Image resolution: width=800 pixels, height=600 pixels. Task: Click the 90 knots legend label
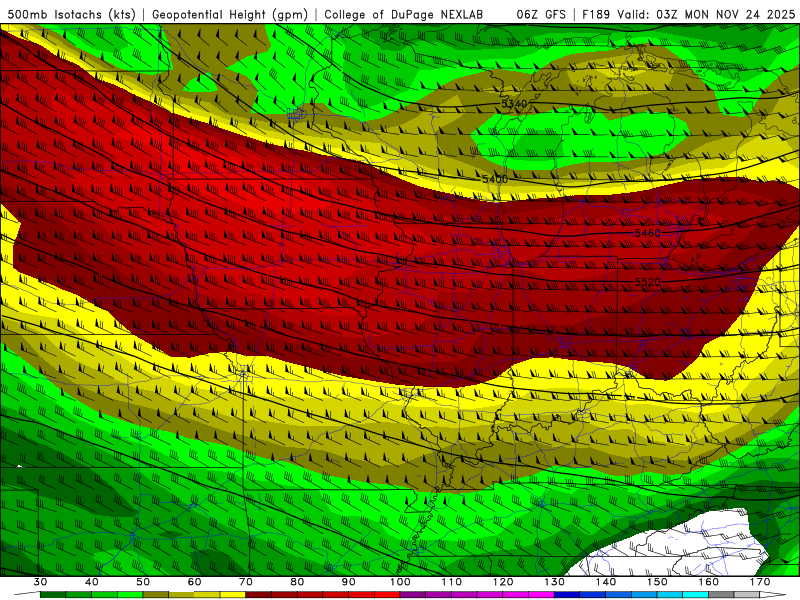pyautogui.click(x=348, y=582)
